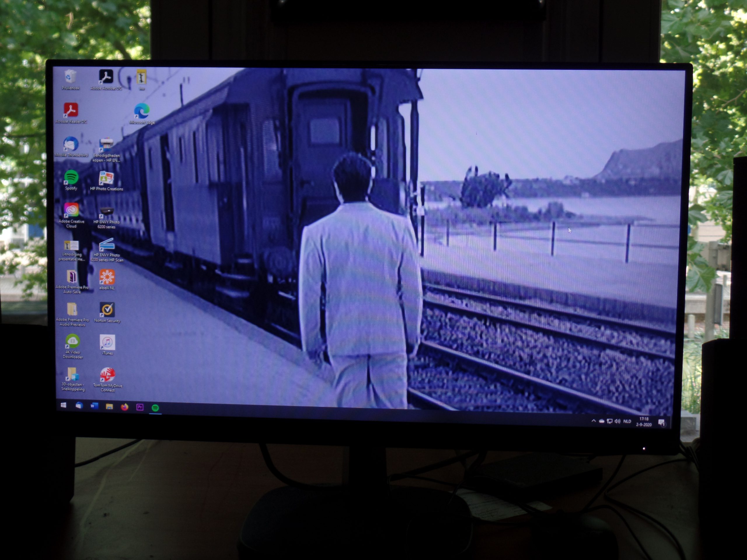Open the 4K Video Downloader shortcut
This screenshot has width=747, height=560.
tap(73, 346)
